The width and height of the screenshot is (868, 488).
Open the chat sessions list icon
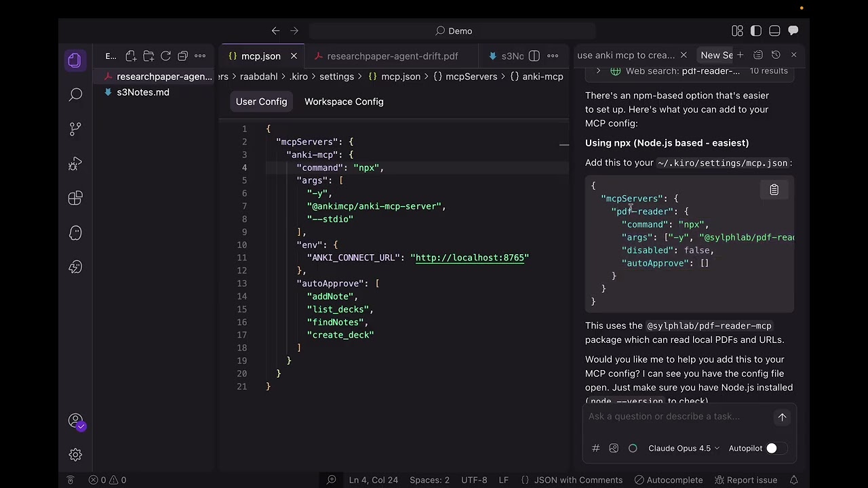(x=758, y=55)
